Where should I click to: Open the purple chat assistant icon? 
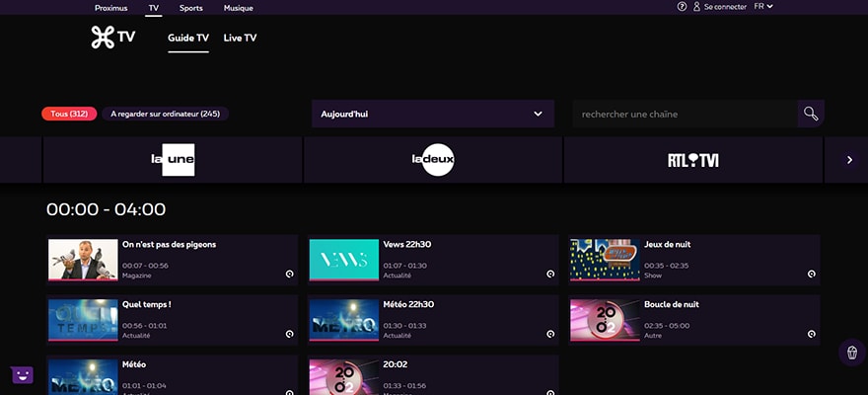22,375
